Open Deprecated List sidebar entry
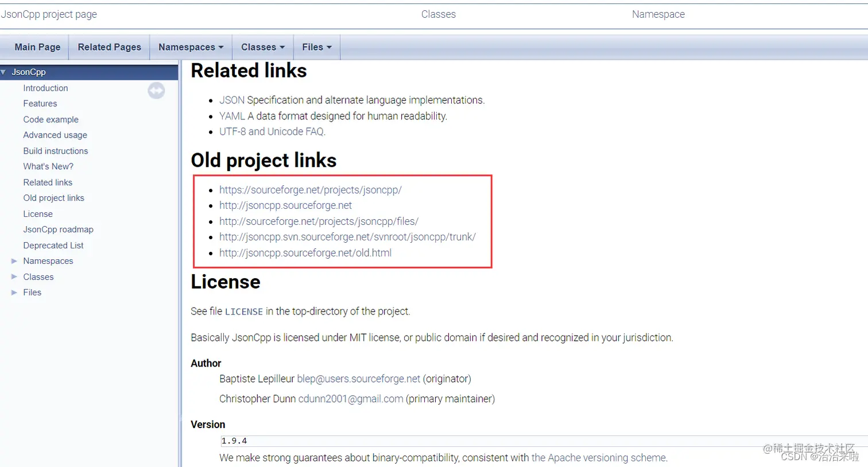Viewport: 868px width, 467px height. click(53, 246)
